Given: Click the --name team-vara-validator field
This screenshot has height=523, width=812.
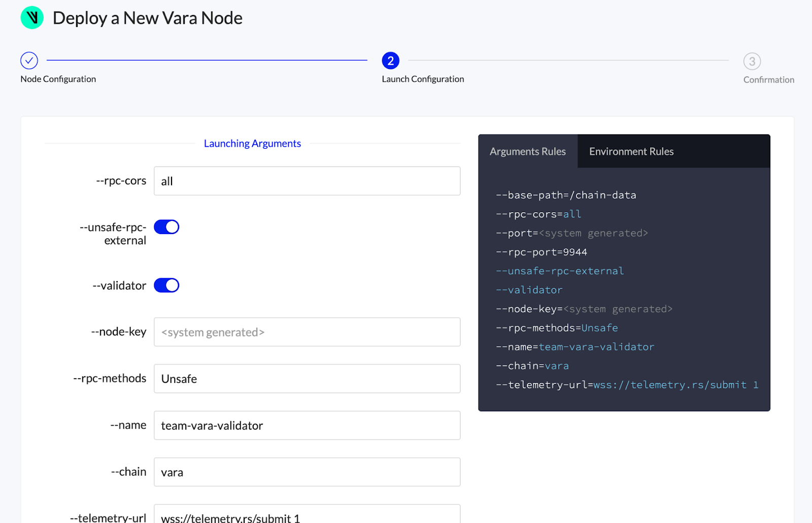Looking at the screenshot, I should (307, 426).
